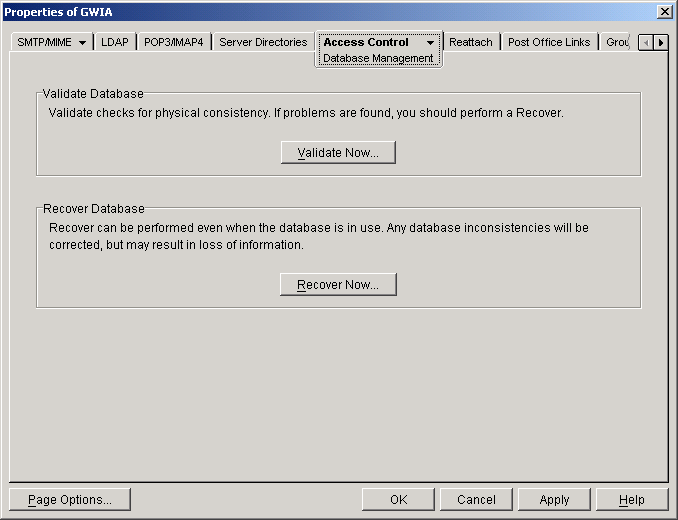Image resolution: width=678 pixels, height=520 pixels.
Task: Open the SMTP/MIME tab
Action: (45, 43)
